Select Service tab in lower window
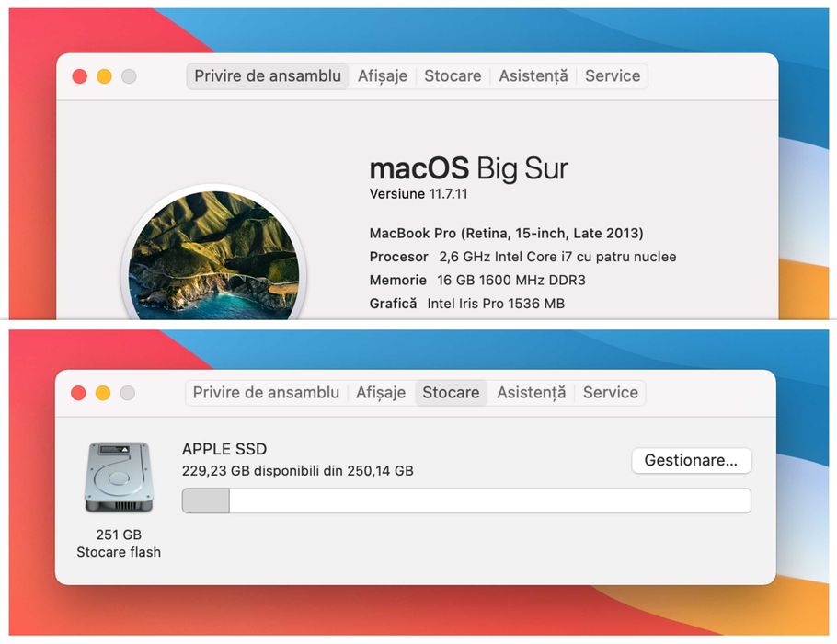This screenshot has width=837, height=644. click(x=610, y=393)
